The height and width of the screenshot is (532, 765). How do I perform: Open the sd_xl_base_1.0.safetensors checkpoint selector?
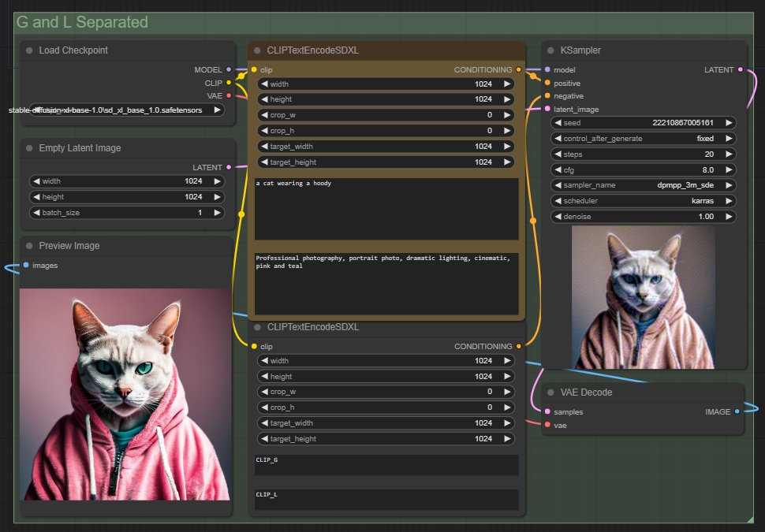coord(127,110)
